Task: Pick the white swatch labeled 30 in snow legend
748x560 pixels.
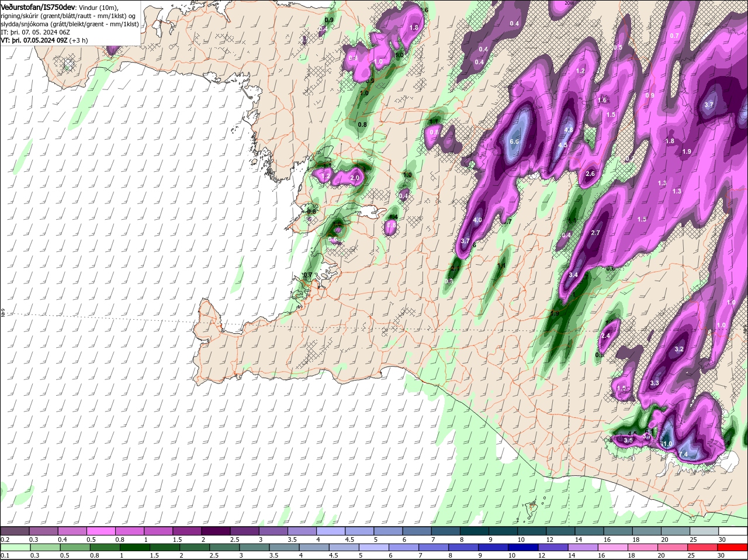Action: (733, 531)
